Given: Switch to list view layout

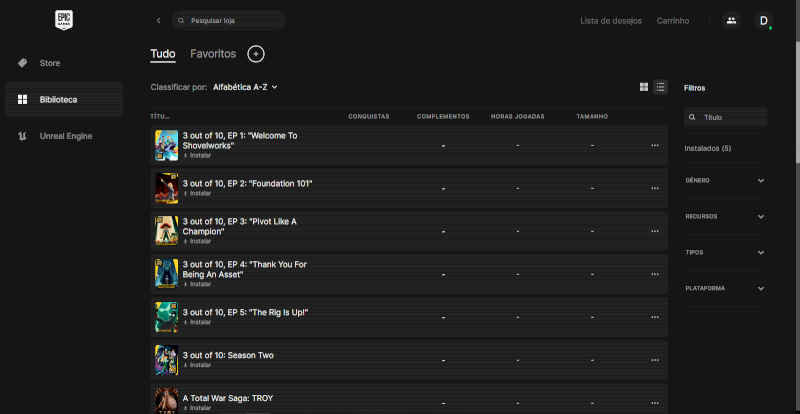Looking at the screenshot, I should tap(660, 87).
